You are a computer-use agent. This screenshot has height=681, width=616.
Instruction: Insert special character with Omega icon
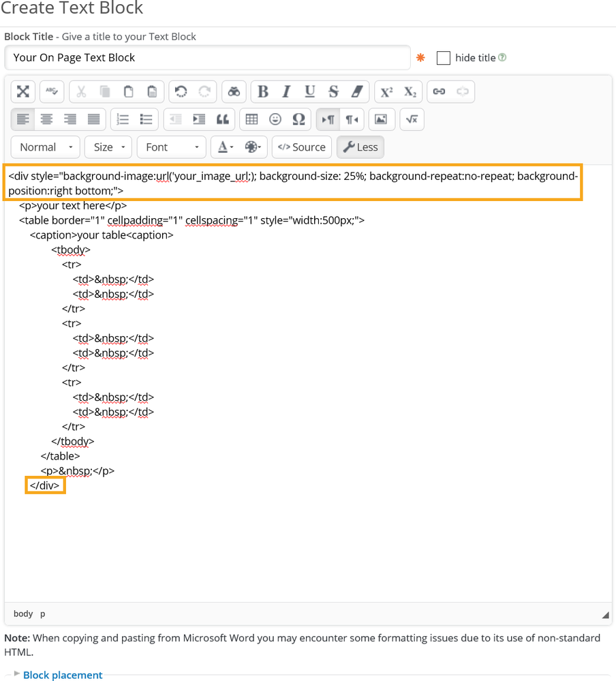(298, 119)
